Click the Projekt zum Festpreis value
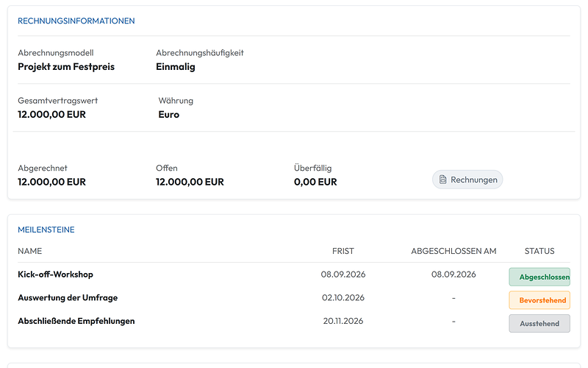The image size is (588, 368). [66, 67]
